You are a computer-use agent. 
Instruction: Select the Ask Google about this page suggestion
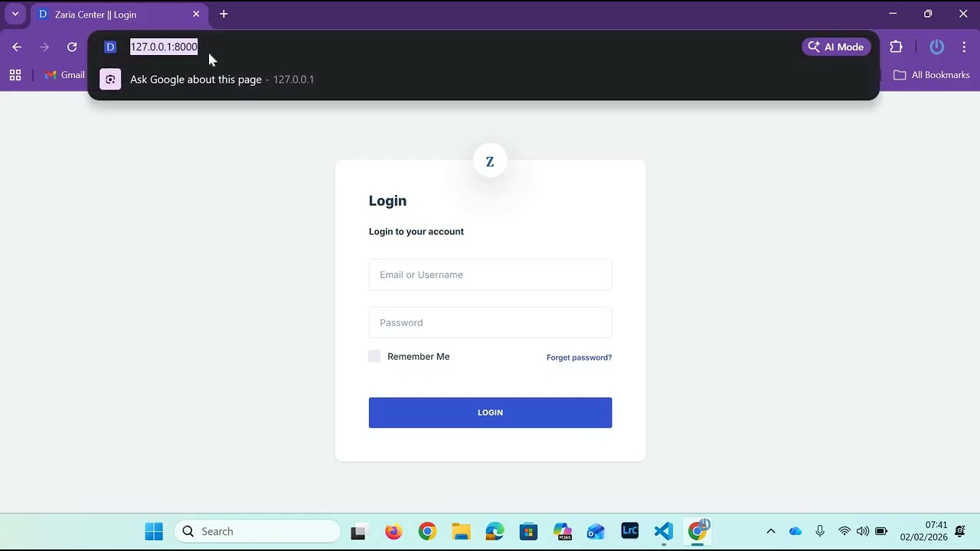coord(484,80)
